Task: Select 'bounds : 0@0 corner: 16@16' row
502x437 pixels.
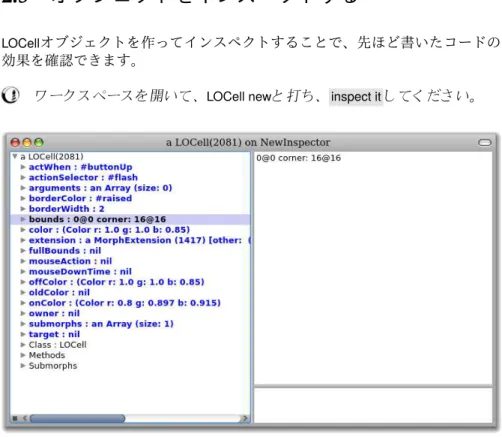Action: (130, 219)
